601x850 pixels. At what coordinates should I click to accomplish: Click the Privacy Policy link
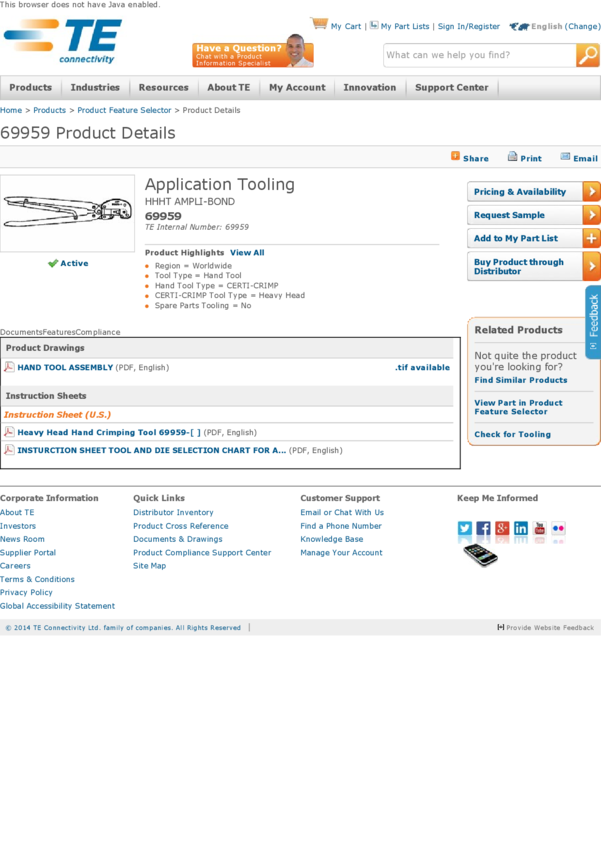pos(27,593)
